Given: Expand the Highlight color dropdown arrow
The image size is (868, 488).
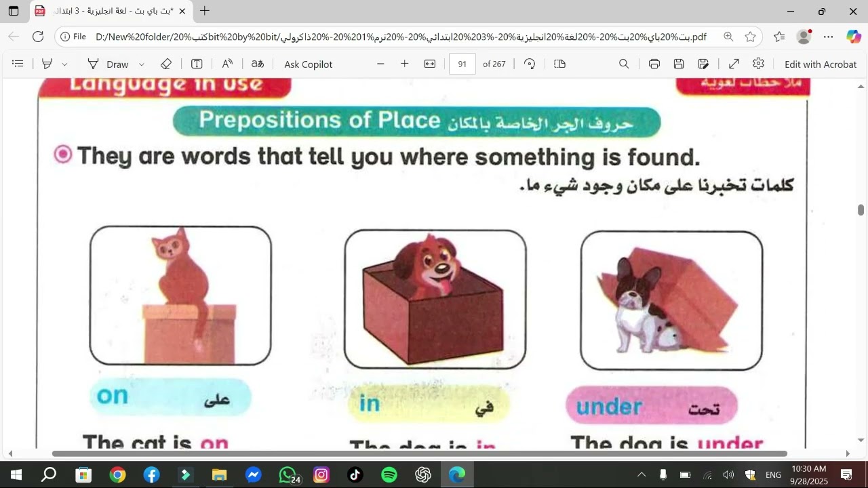Looking at the screenshot, I should coord(64,64).
